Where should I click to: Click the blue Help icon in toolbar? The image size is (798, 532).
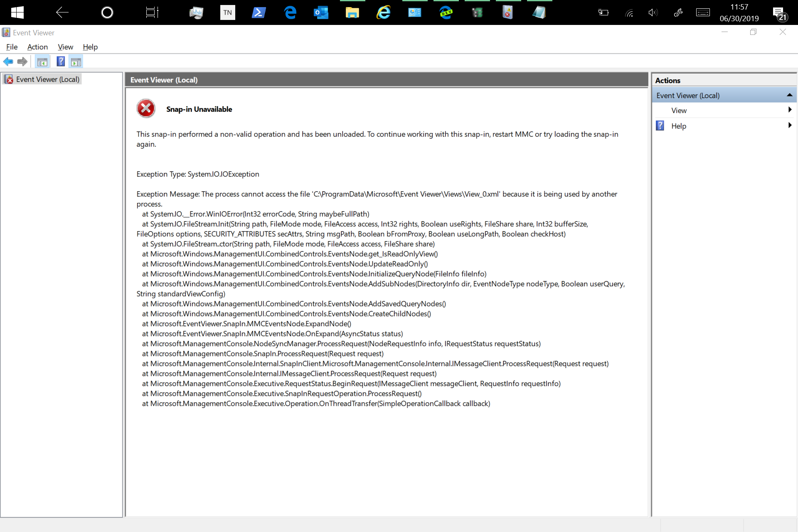(61, 62)
